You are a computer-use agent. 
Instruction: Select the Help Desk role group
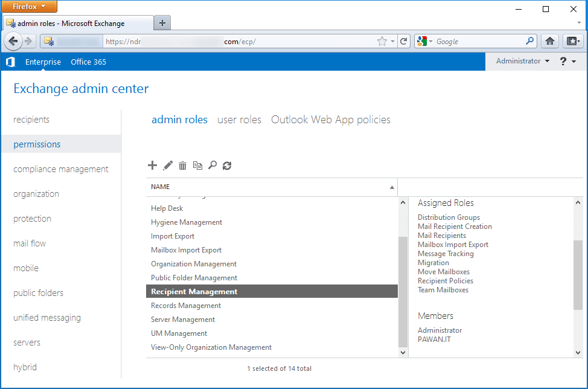272,208
